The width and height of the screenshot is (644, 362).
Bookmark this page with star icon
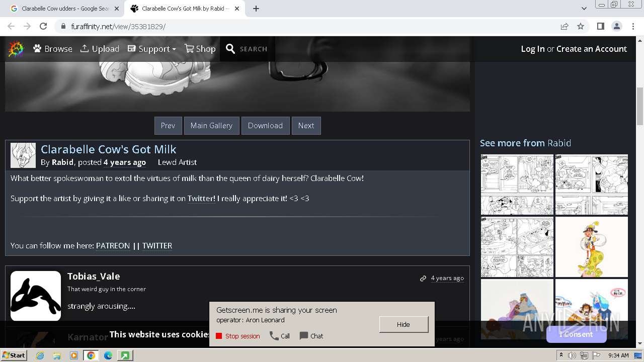(x=581, y=27)
